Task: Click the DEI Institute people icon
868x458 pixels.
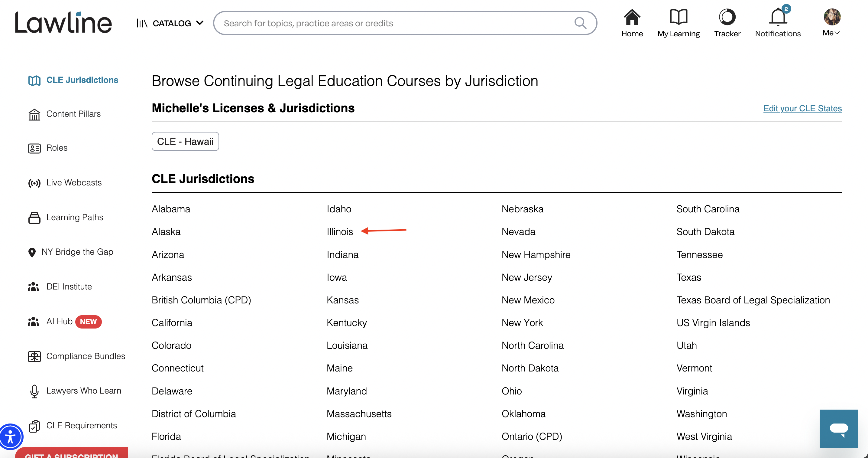Action: (33, 287)
